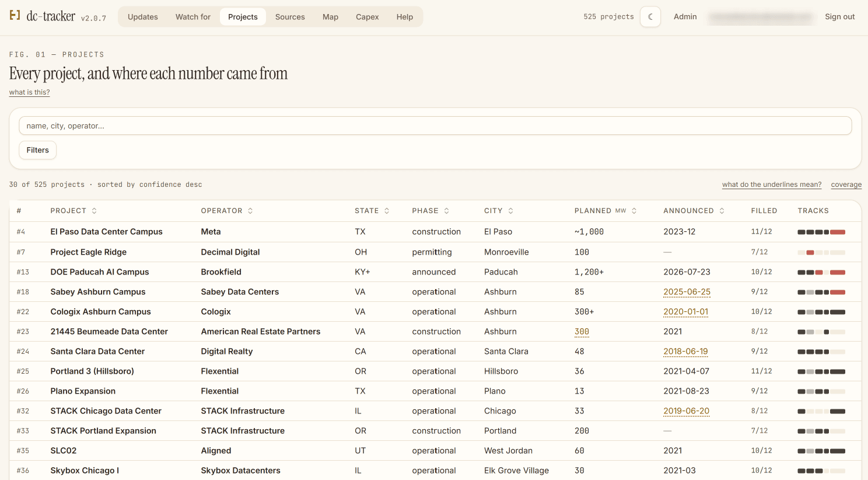This screenshot has width=868, height=480.
Task: Sort by City column arrows
Action: coord(510,211)
